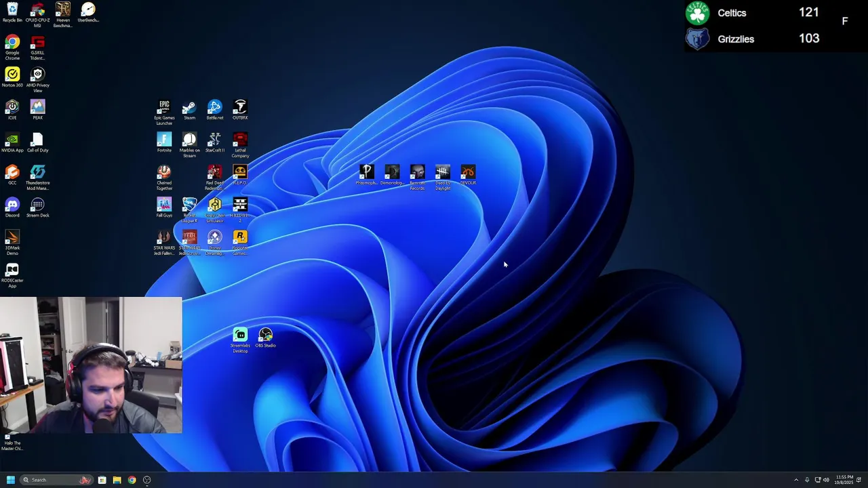Select Disney Dreamlight desktop icon
Image resolution: width=868 pixels, height=488 pixels.
click(215, 243)
